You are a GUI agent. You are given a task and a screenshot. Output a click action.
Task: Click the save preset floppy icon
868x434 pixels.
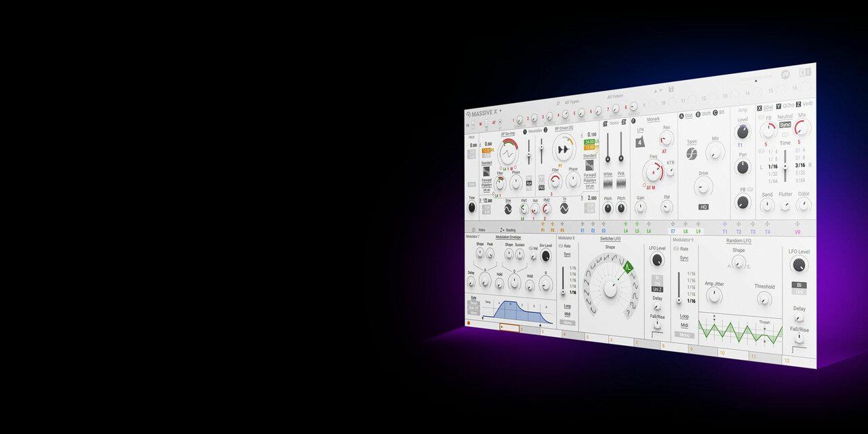(x=671, y=89)
